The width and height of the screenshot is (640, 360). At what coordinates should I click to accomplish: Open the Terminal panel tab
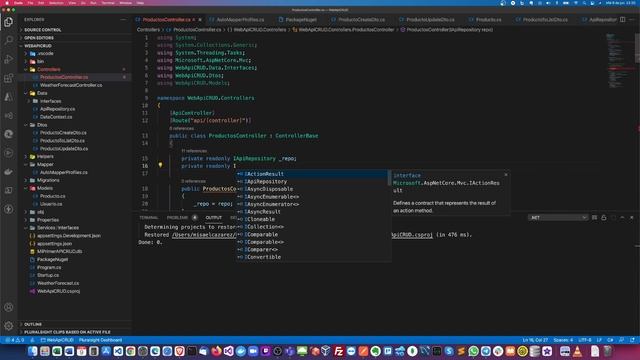[x=149, y=218]
